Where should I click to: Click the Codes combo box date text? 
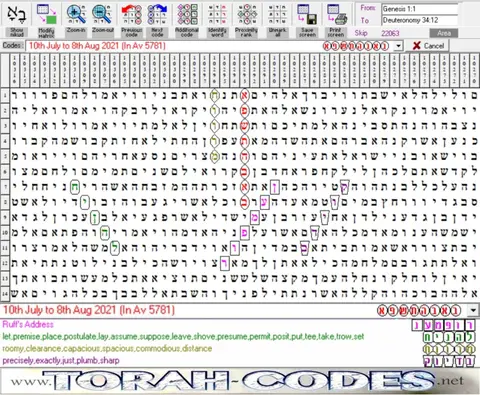(97, 46)
